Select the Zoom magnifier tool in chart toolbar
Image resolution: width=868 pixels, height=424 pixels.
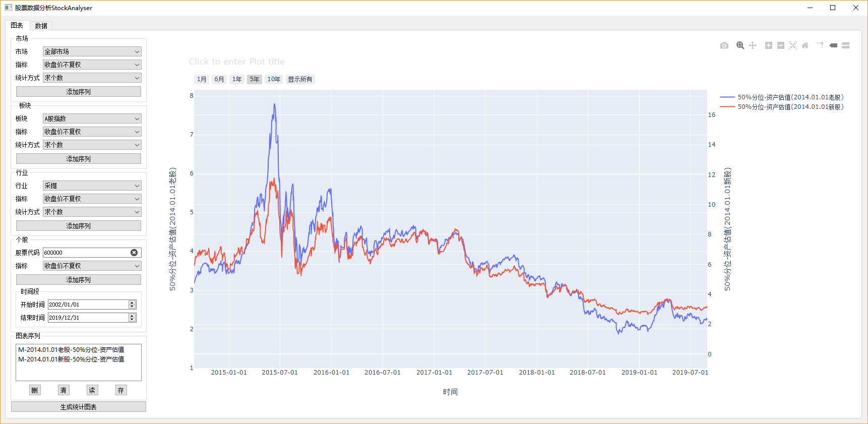tap(740, 45)
